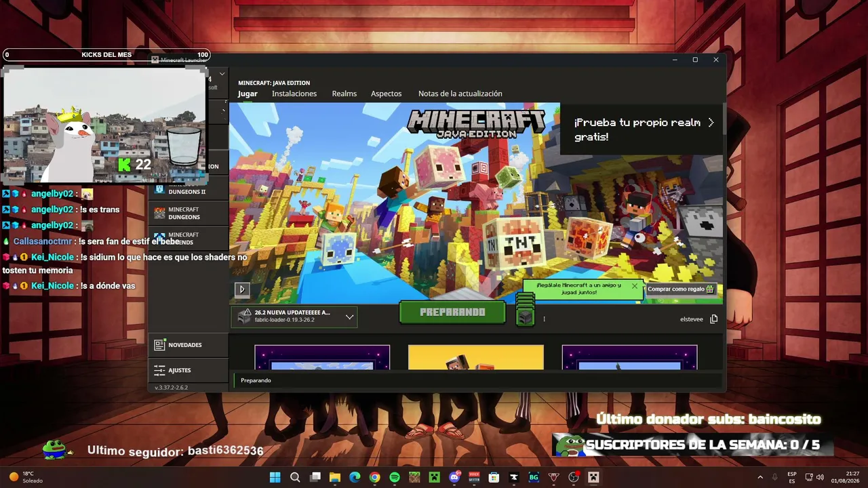
Task: Open Spotify from the taskbar
Action: click(395, 477)
